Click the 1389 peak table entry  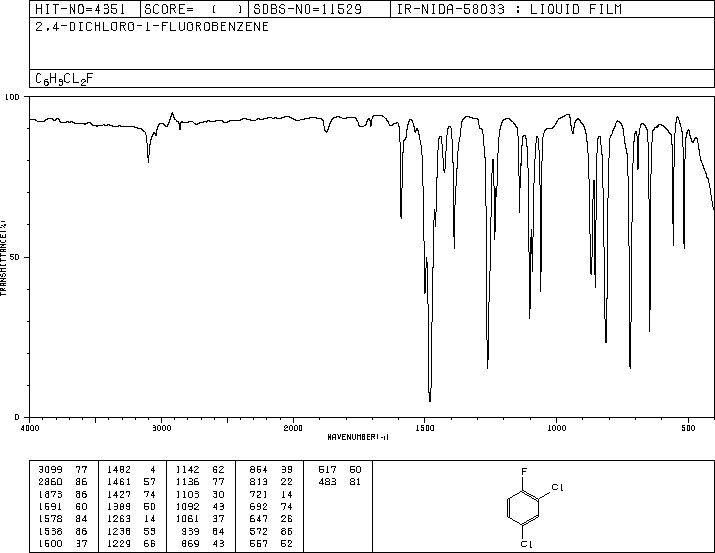[131, 506]
